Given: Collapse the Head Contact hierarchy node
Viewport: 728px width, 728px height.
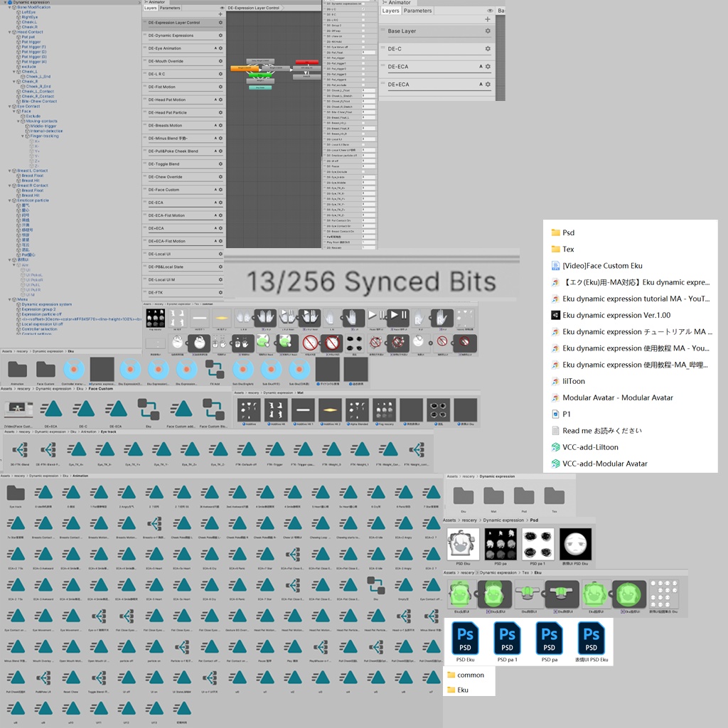Looking at the screenshot, I should (x=9, y=32).
